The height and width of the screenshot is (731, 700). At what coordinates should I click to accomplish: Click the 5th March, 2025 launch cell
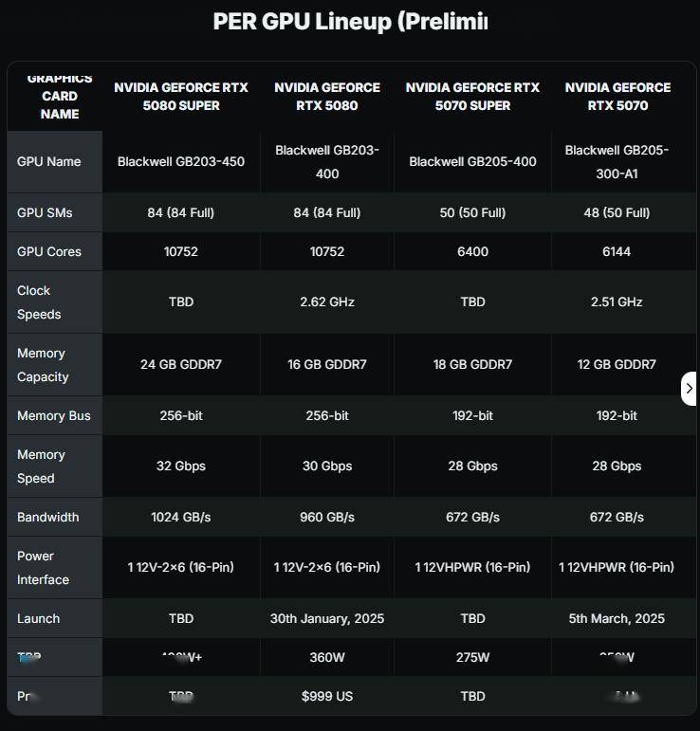click(x=617, y=618)
